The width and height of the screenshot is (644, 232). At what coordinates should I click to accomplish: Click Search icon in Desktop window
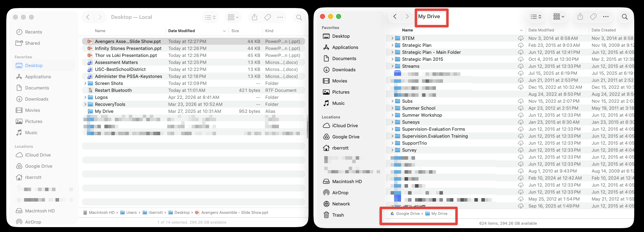[299, 17]
